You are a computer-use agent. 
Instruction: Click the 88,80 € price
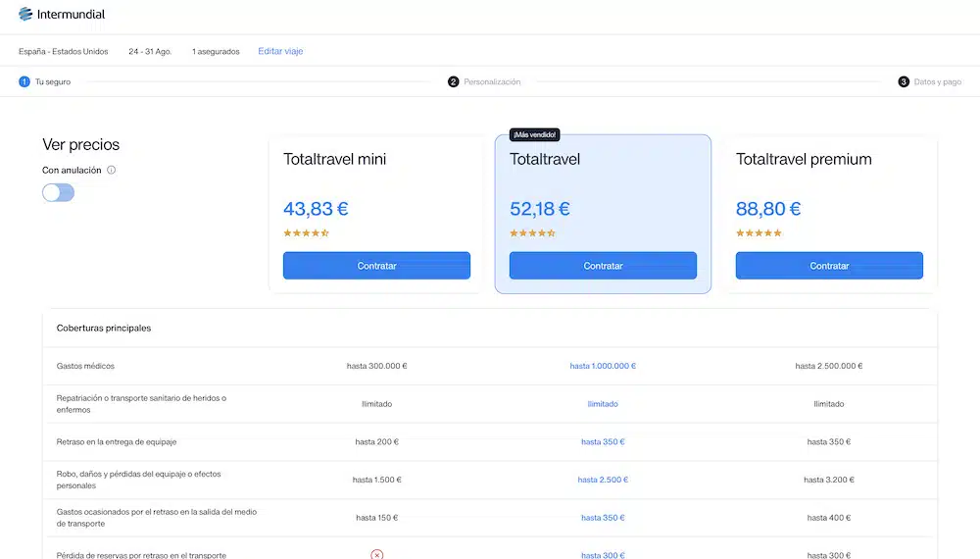pyautogui.click(x=768, y=208)
